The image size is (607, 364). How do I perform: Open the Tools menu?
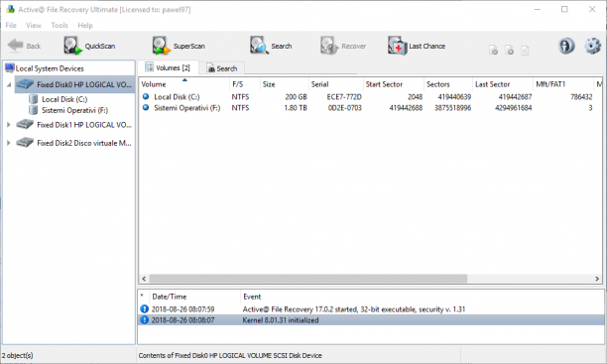point(60,25)
